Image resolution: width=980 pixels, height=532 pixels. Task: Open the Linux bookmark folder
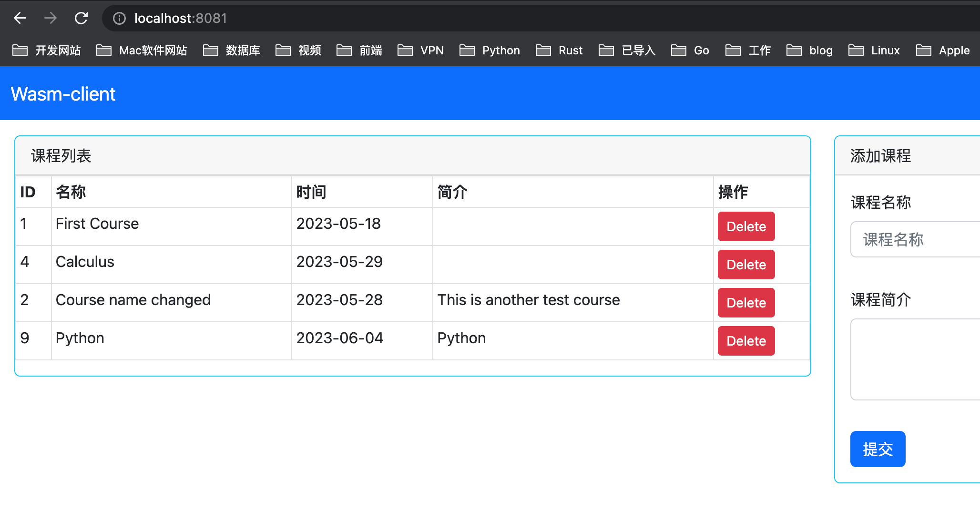tap(874, 50)
